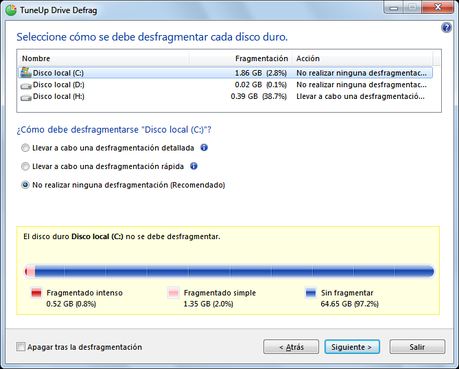Click the pink 'Fragmentado simple' legend swatch

pos(173,293)
